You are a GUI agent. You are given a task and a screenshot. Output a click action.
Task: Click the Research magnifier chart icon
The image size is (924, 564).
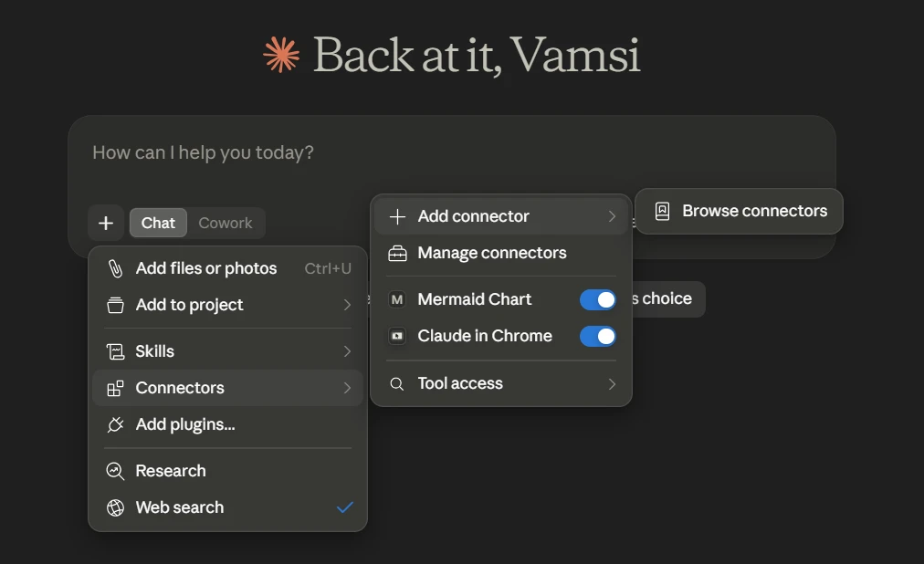[x=115, y=471]
